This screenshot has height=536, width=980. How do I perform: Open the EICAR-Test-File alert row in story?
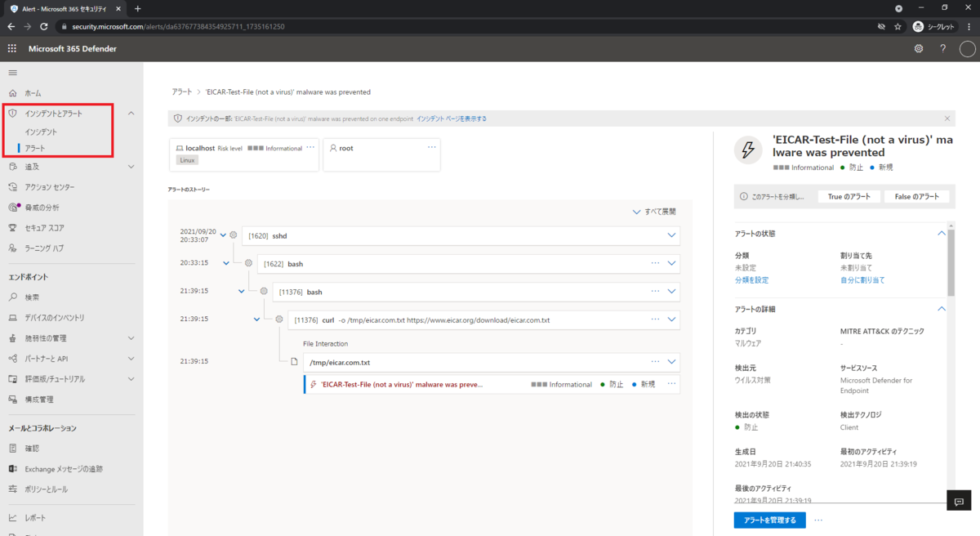click(491, 384)
